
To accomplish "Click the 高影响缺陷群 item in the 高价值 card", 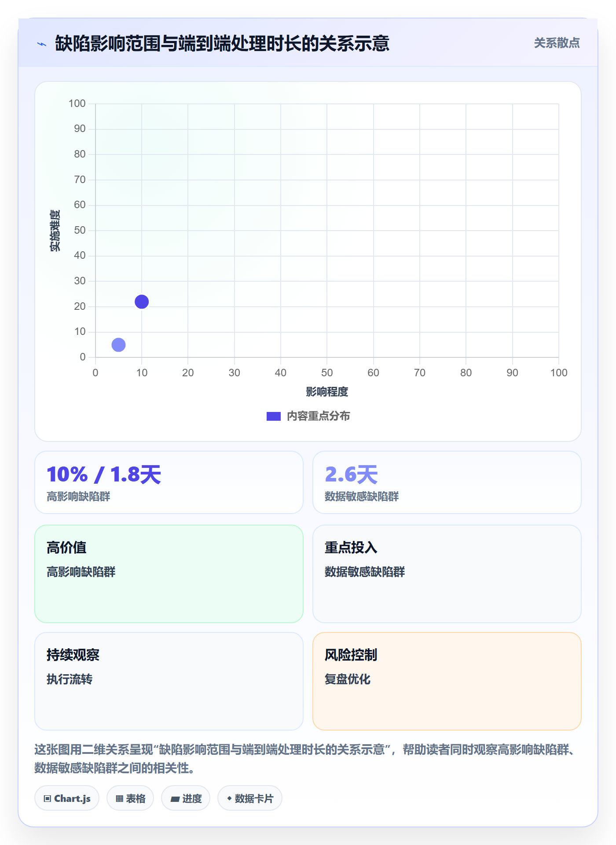I will (81, 572).
